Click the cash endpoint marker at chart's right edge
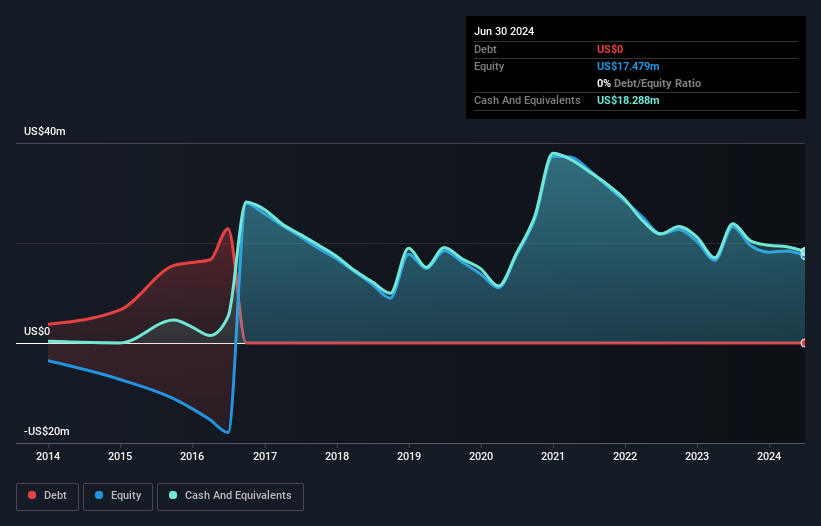The height and width of the screenshot is (526, 821). tap(804, 252)
